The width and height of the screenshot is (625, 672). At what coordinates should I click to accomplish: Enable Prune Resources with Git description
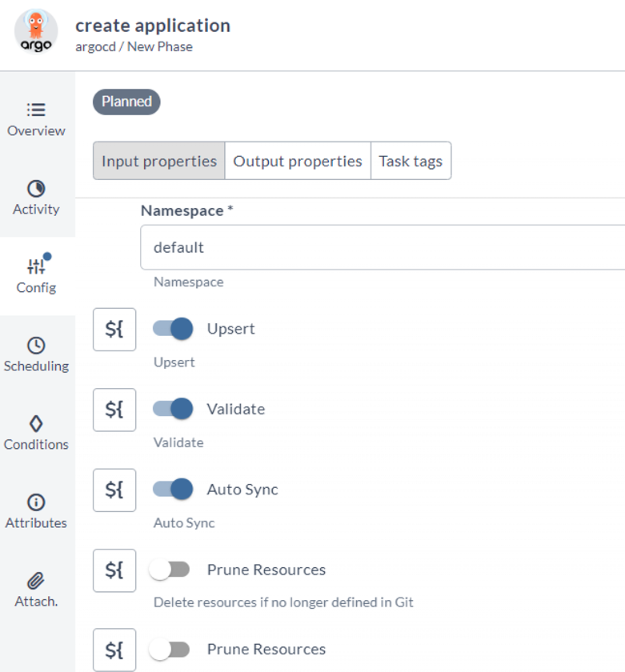click(x=171, y=570)
